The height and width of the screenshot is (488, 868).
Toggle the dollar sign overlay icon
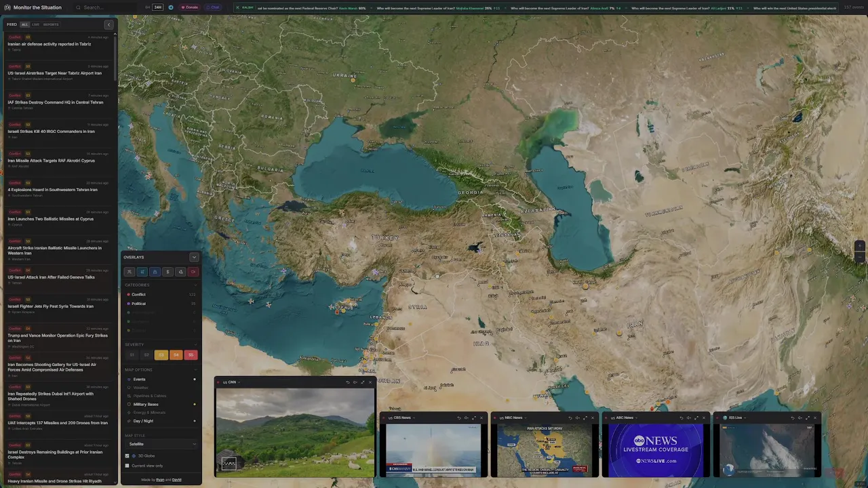pyautogui.click(x=167, y=272)
